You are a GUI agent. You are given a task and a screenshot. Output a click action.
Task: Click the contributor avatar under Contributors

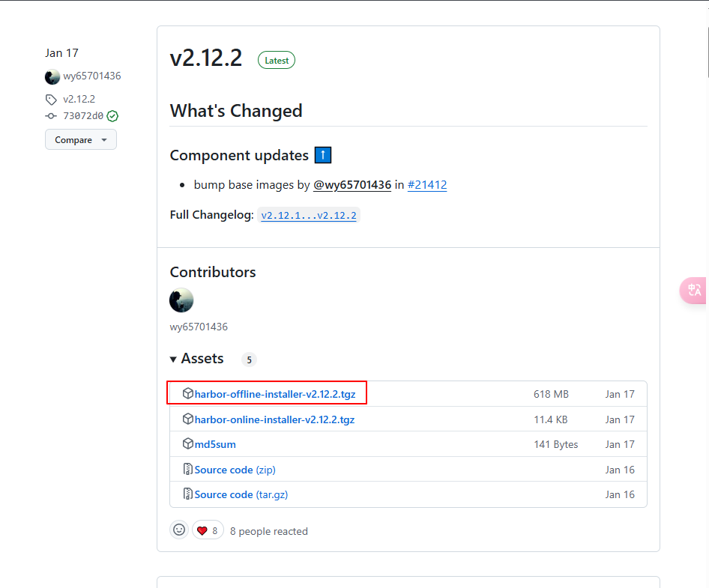point(181,300)
